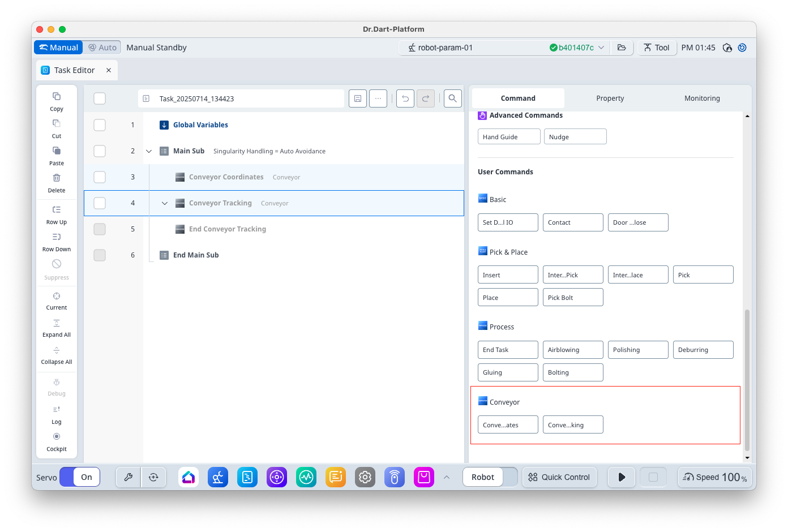Click the Expand All icon
The width and height of the screenshot is (788, 532).
[57, 323]
